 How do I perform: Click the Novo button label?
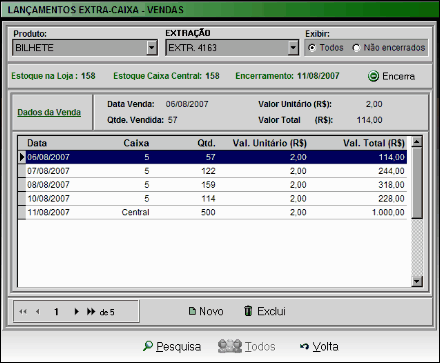[x=211, y=311]
